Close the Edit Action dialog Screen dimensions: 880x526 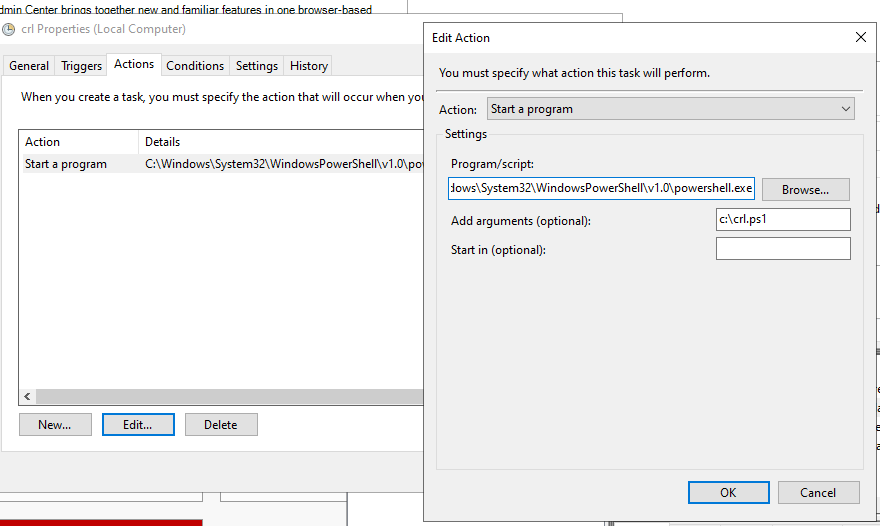[x=860, y=37]
